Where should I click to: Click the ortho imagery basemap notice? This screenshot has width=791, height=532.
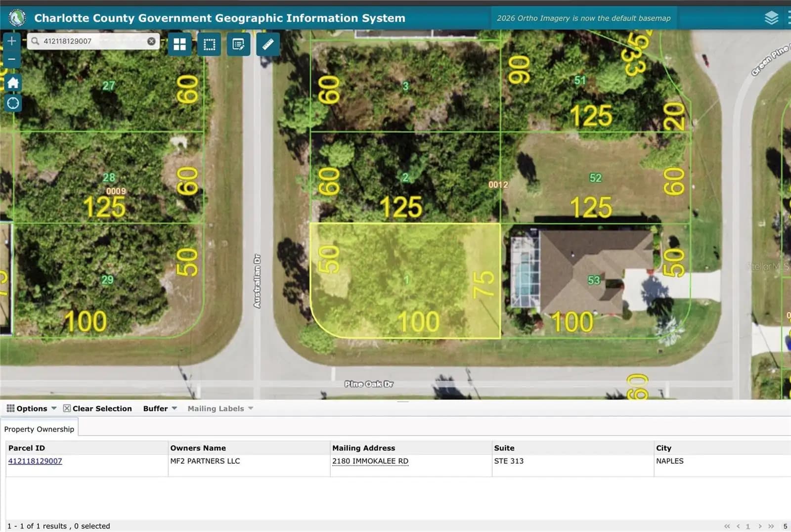click(584, 18)
